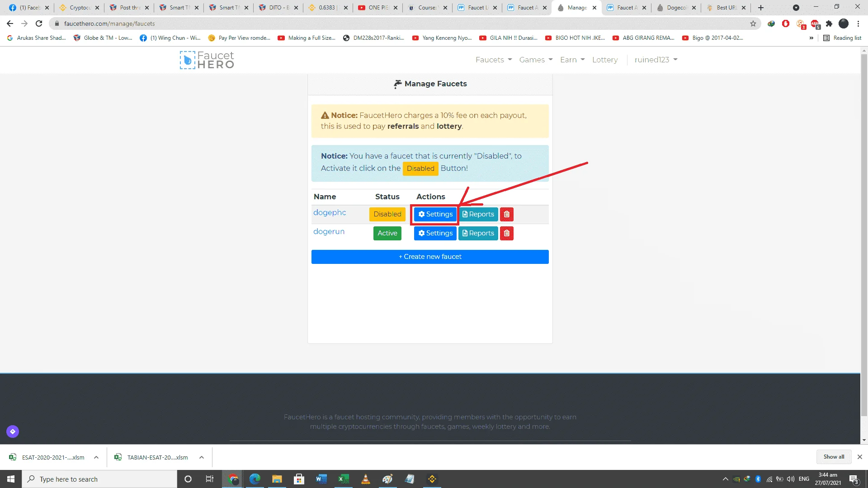868x488 pixels.
Task: Reload the page with the refresh icon
Action: pos(39,23)
